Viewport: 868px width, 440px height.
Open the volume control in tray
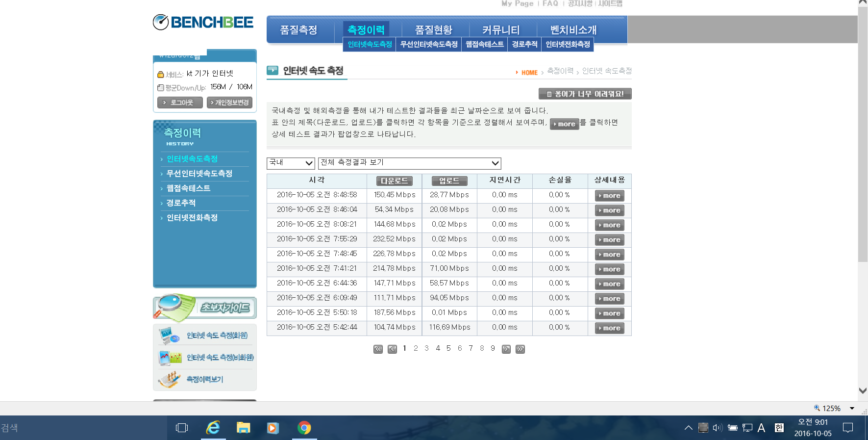(x=718, y=428)
